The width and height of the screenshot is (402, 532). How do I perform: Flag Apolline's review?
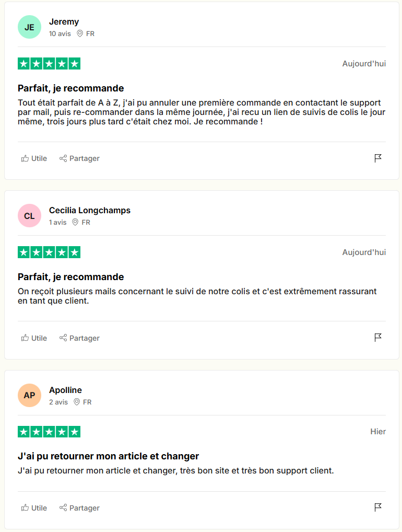tap(379, 507)
